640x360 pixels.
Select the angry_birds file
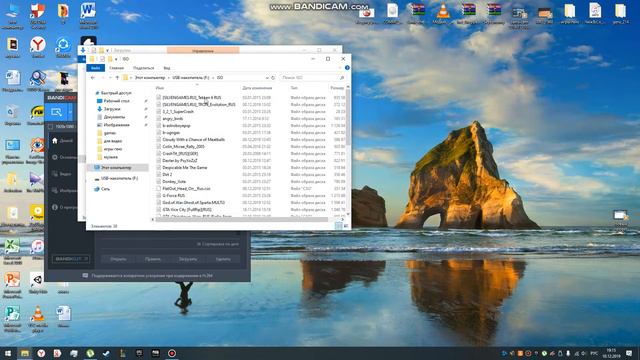173,119
